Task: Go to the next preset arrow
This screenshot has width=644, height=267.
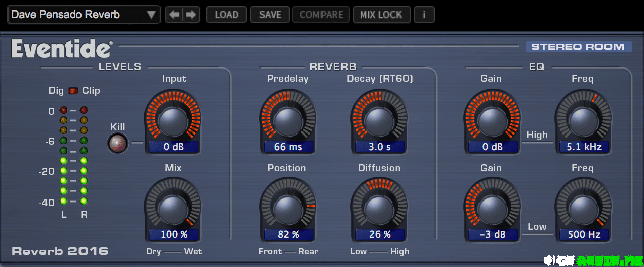Action: pos(191,15)
